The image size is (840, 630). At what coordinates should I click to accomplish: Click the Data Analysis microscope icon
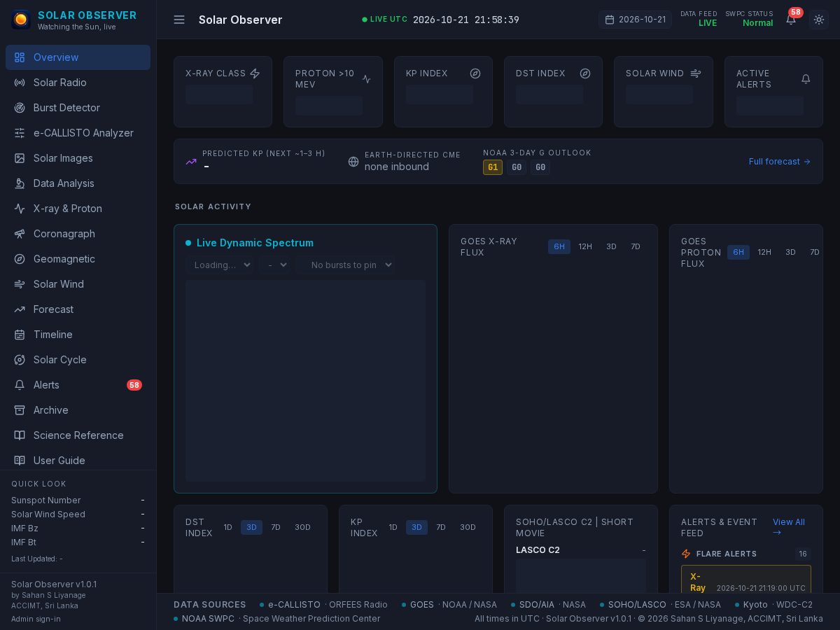20,183
